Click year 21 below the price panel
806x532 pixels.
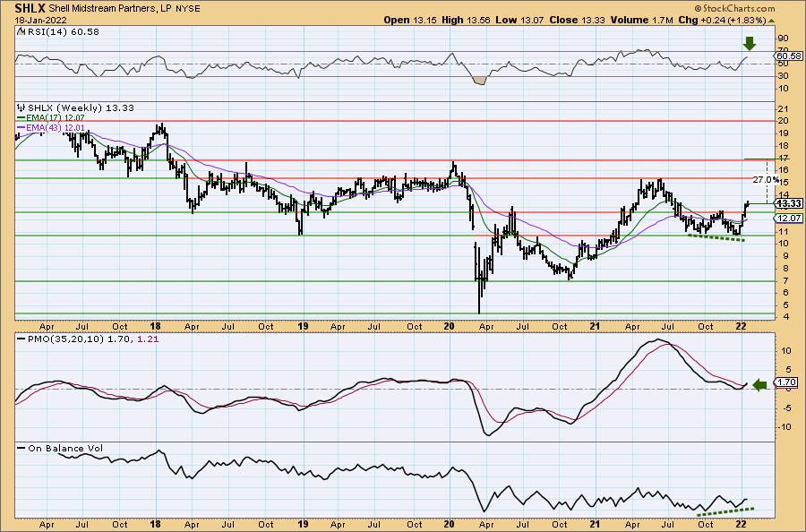coord(596,326)
